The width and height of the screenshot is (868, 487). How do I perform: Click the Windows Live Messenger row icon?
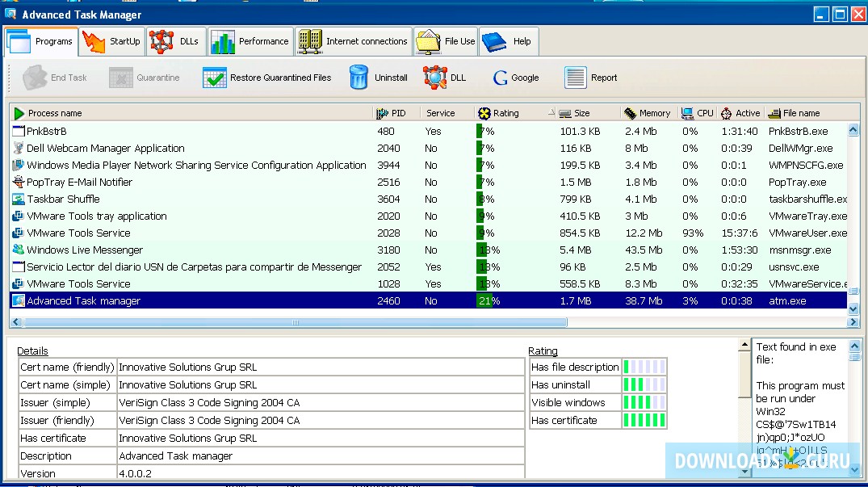coord(19,250)
